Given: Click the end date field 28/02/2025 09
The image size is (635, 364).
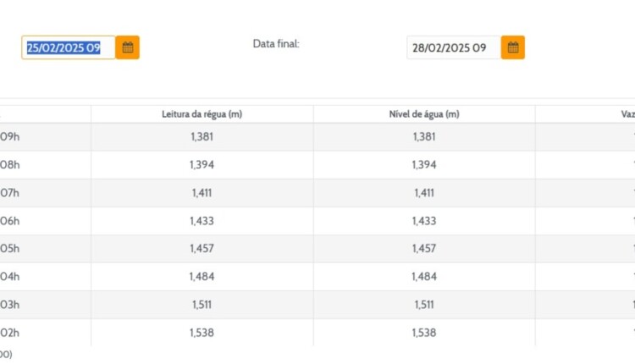Looking at the screenshot, I should coord(453,47).
